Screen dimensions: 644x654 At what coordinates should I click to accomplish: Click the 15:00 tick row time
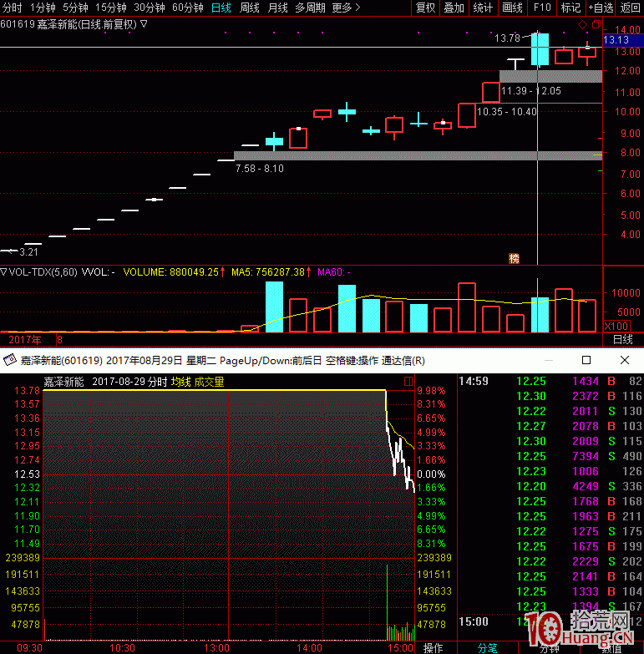tap(474, 621)
